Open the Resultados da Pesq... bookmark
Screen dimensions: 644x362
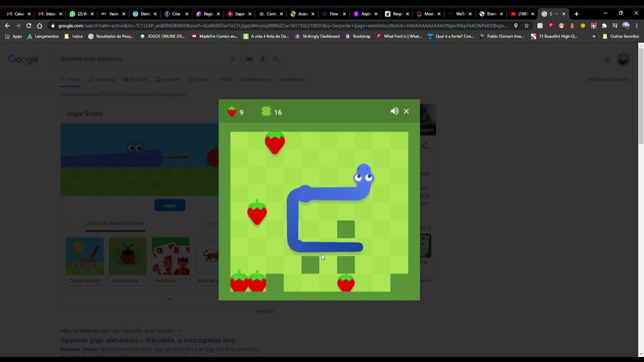(111, 36)
